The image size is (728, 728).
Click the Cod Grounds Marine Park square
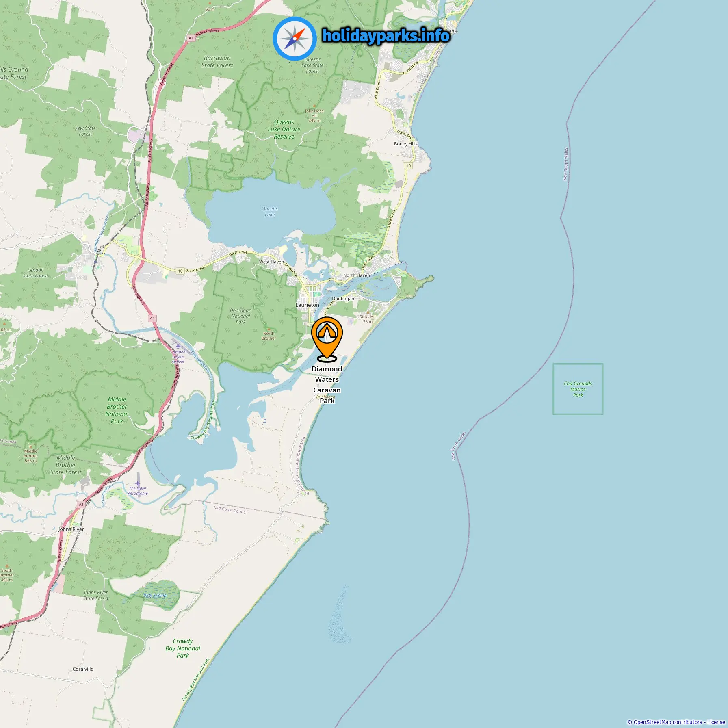[x=578, y=389]
